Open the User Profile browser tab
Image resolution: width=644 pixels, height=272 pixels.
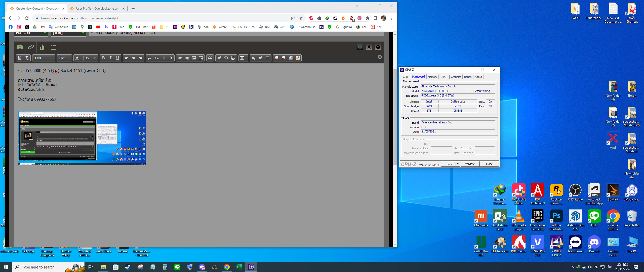pyautogui.click(x=97, y=9)
